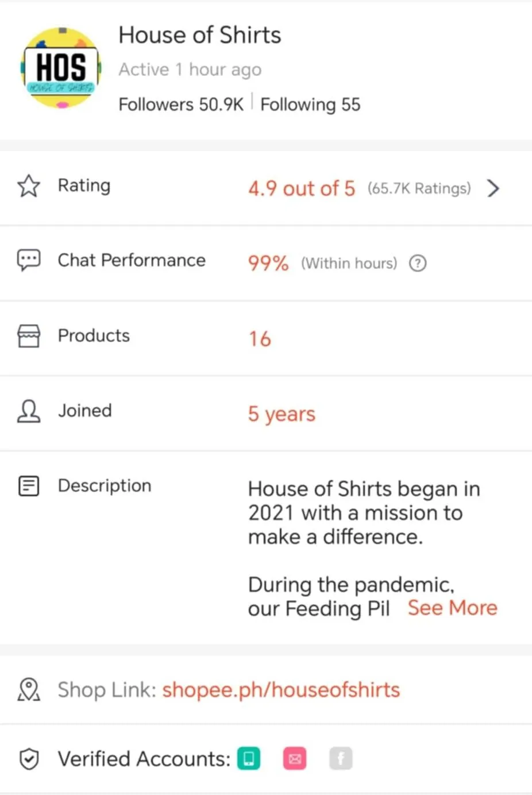532x795 pixels.
Task: Click the Chat Performance speech bubble icon
Action: click(29, 261)
